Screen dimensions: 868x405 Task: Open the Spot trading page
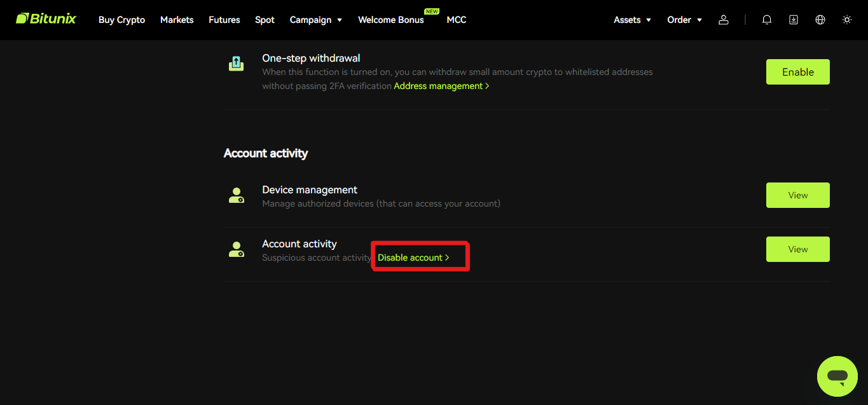tap(265, 20)
